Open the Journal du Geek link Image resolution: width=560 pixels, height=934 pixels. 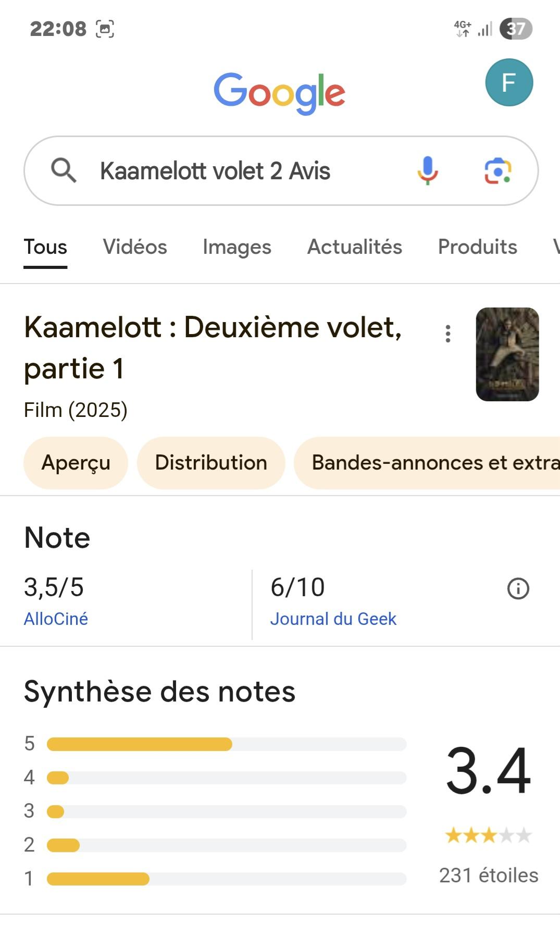pos(333,619)
